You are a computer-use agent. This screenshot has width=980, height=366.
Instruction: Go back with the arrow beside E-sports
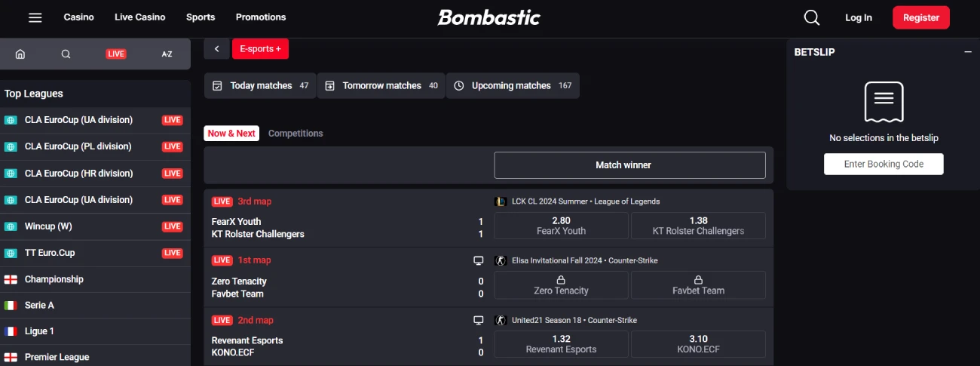coord(216,49)
